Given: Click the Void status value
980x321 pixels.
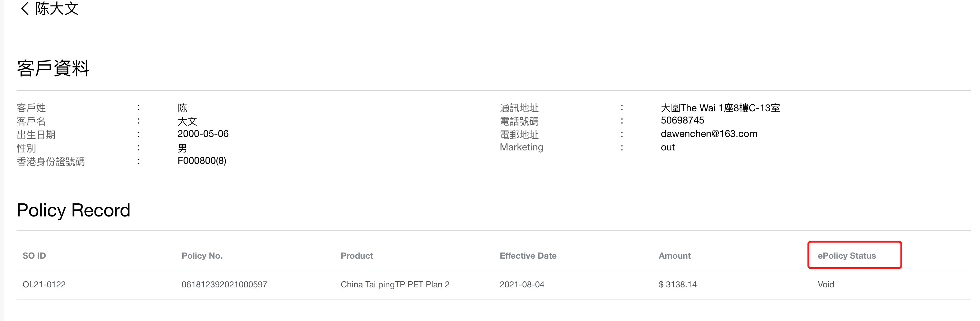Looking at the screenshot, I should point(826,285).
